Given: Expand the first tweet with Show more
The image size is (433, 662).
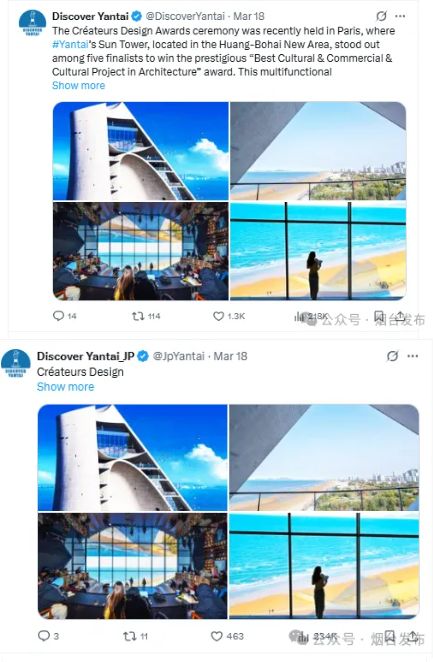Looking at the screenshot, I should click(78, 85).
